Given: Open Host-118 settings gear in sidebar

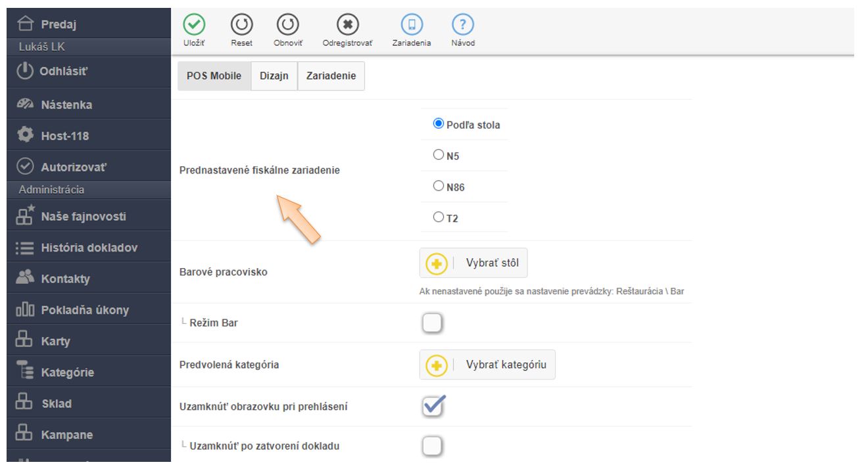Looking at the screenshot, I should pyautogui.click(x=25, y=135).
